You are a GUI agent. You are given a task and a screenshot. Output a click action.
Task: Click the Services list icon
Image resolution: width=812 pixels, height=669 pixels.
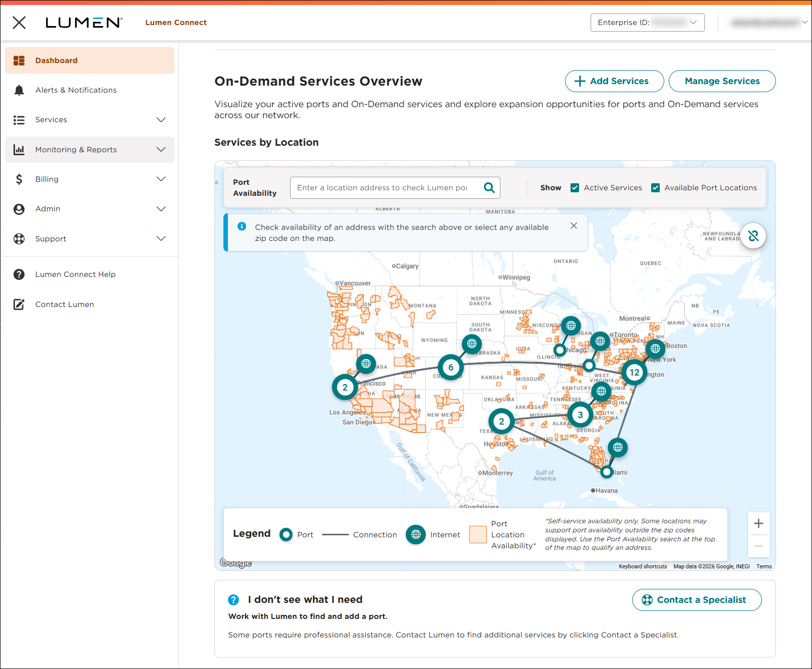tap(19, 120)
